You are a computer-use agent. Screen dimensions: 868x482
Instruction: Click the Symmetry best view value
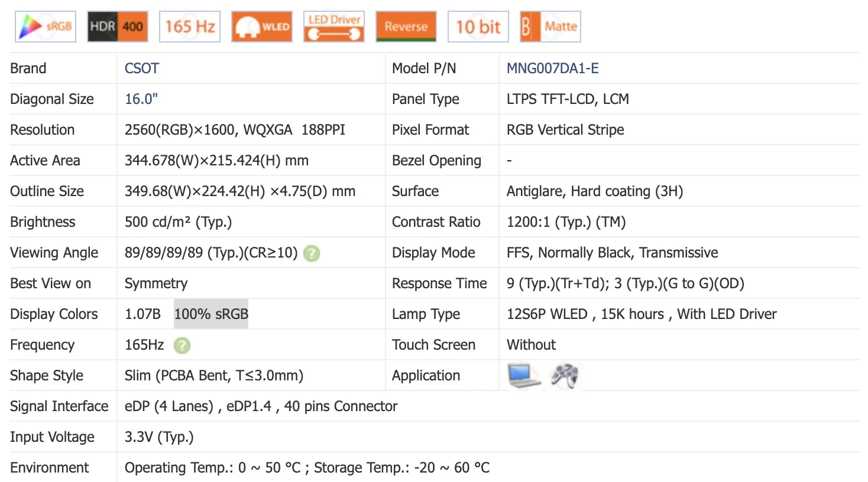(156, 284)
